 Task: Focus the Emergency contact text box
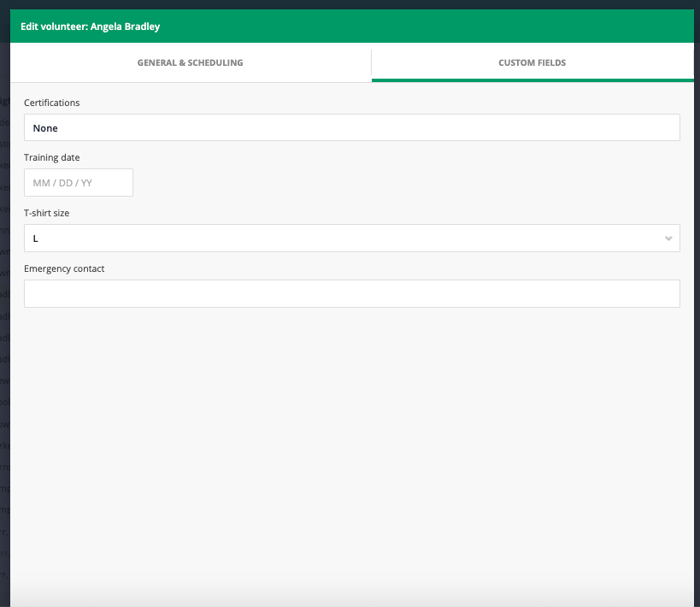pyautogui.click(x=351, y=293)
